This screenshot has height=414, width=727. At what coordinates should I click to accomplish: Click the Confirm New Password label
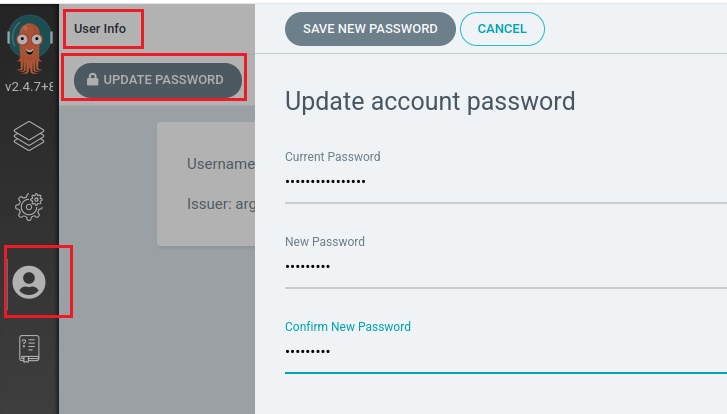pos(348,326)
